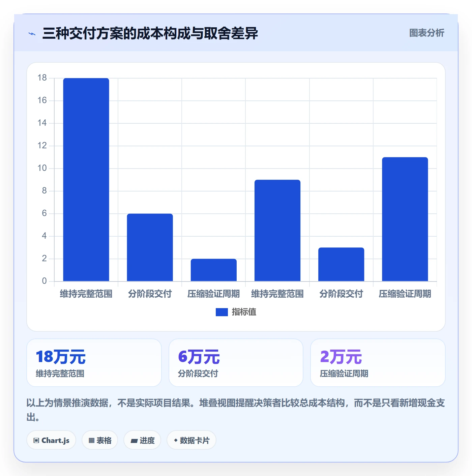472x476 pixels.
Task: Open the 6万元 分阶段交付 card
Action: pos(236,363)
